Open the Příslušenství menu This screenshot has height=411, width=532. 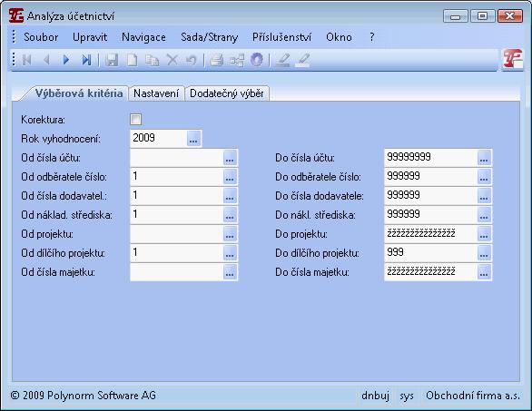[x=281, y=37]
